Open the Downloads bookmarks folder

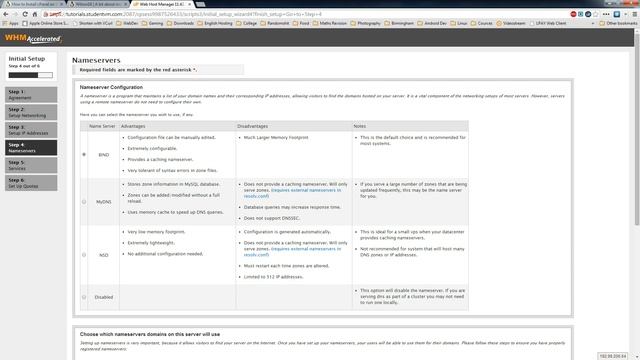coord(180,24)
